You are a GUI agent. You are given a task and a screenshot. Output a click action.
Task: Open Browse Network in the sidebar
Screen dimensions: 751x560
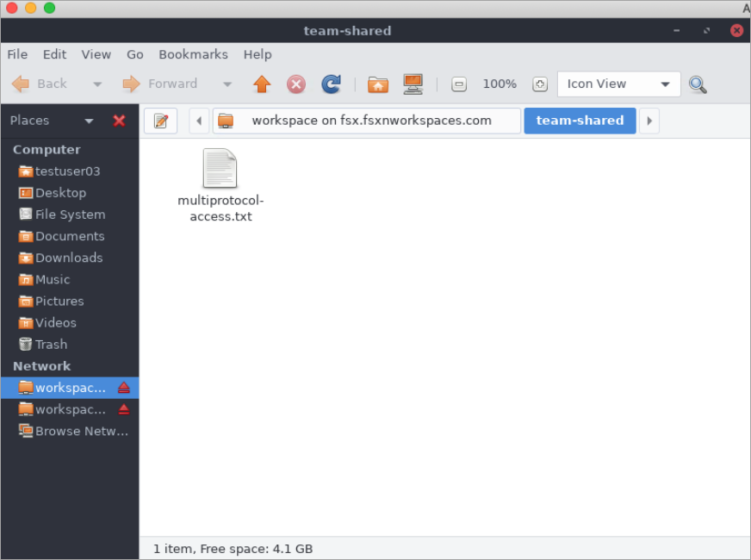(78, 431)
